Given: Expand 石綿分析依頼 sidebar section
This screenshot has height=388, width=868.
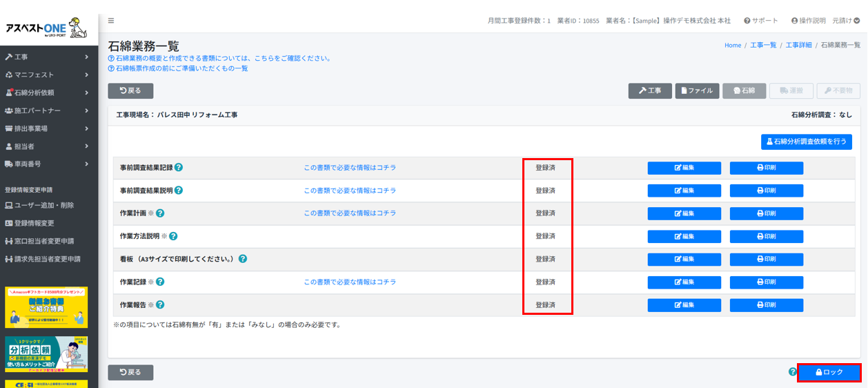Looking at the screenshot, I should (x=47, y=93).
